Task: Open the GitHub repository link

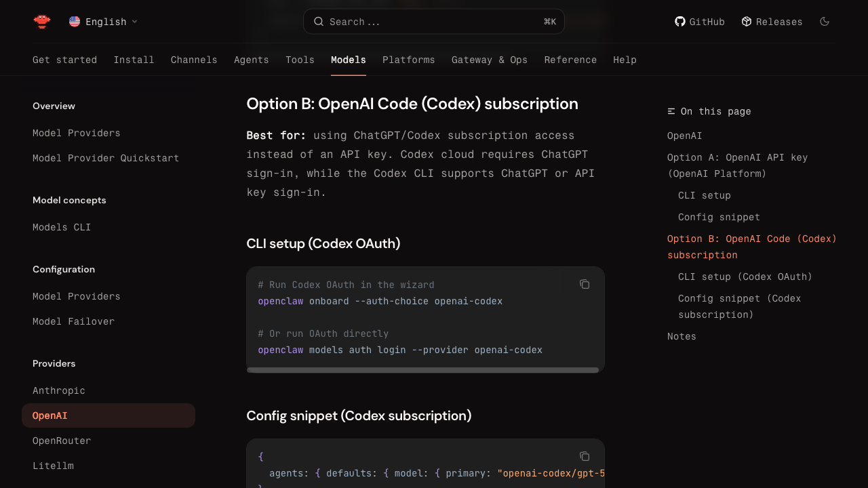Action: click(700, 22)
